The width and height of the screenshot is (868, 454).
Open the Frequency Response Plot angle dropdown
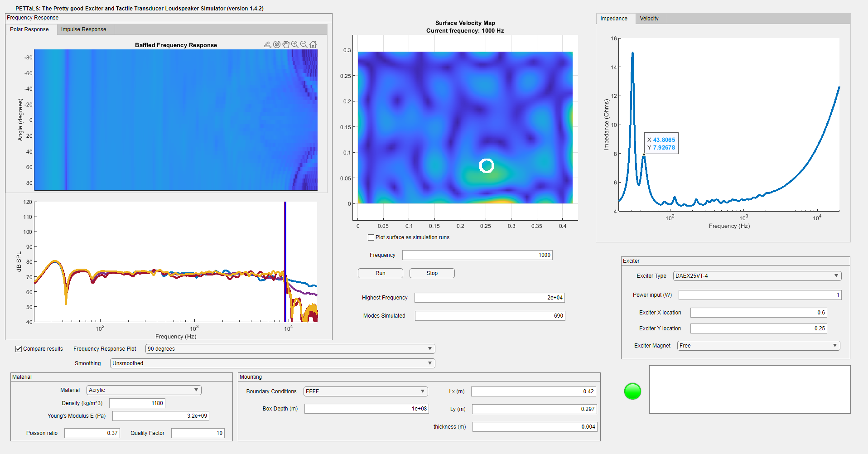[x=290, y=349]
